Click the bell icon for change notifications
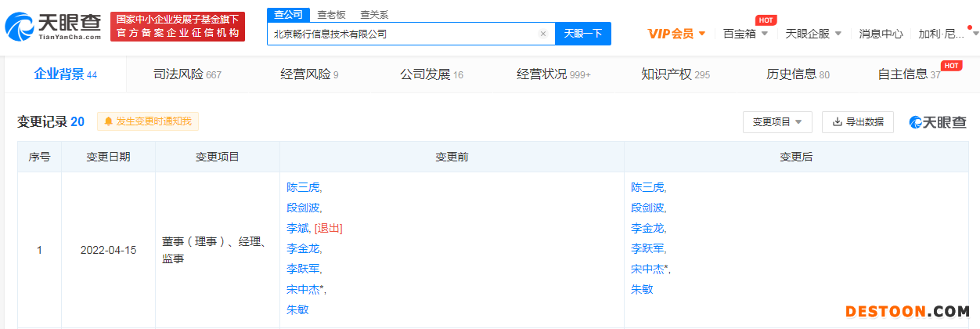 click(x=108, y=121)
